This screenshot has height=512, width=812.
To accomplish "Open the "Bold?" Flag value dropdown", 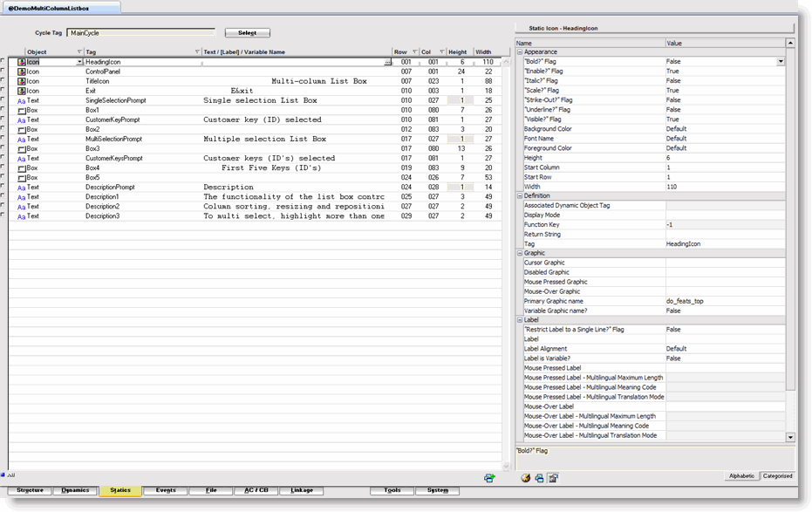I will [x=781, y=62].
